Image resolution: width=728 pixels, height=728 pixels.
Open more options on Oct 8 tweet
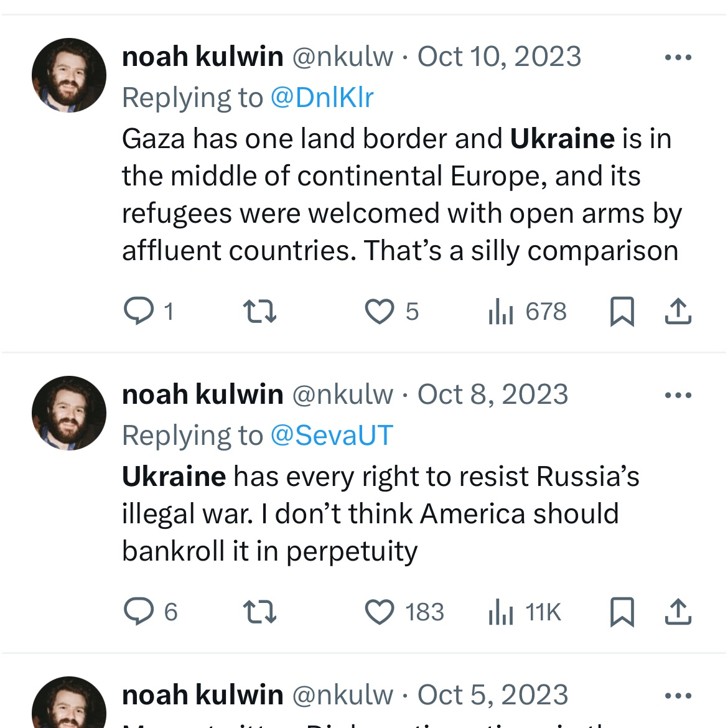coord(678,395)
